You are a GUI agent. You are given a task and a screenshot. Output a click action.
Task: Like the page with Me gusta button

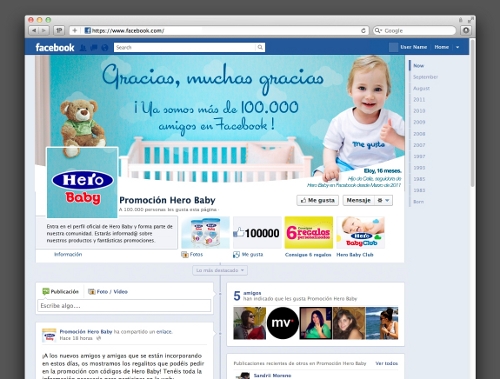pyautogui.click(x=318, y=200)
